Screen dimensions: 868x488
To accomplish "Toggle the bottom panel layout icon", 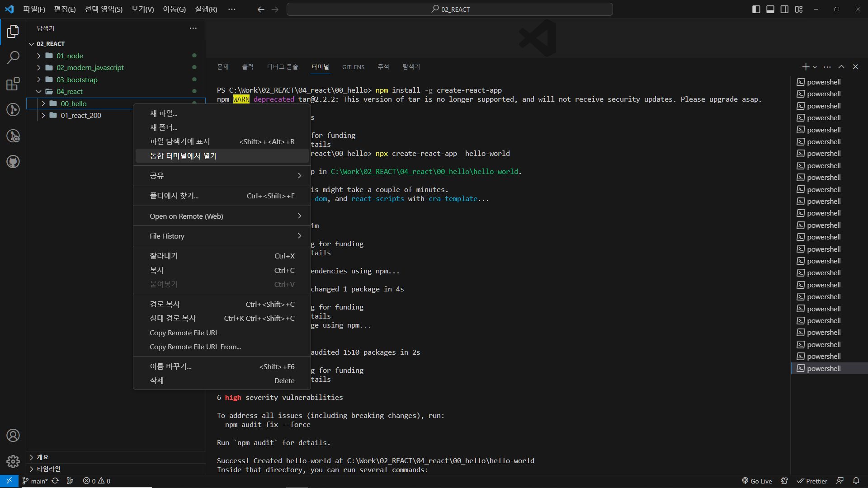I will click(x=770, y=9).
